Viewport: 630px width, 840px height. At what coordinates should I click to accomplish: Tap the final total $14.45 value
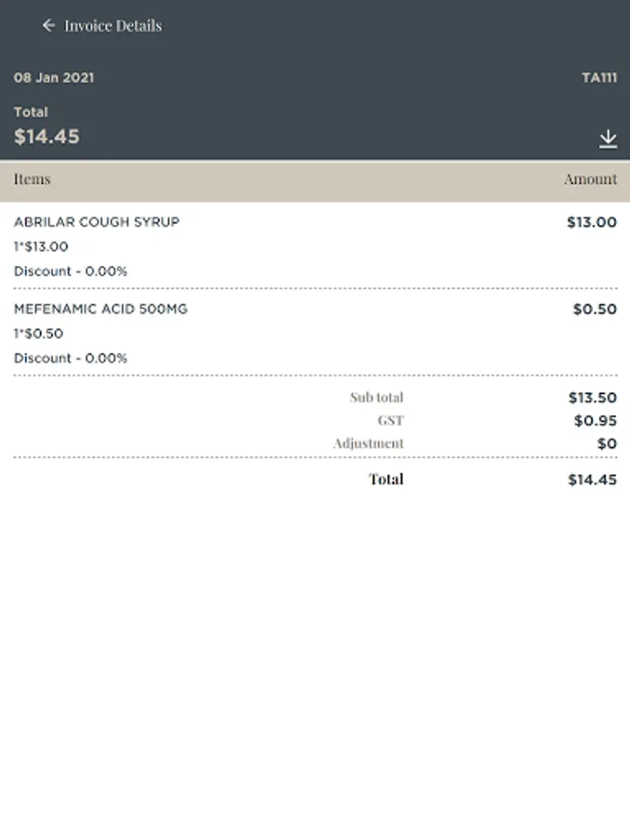click(592, 480)
